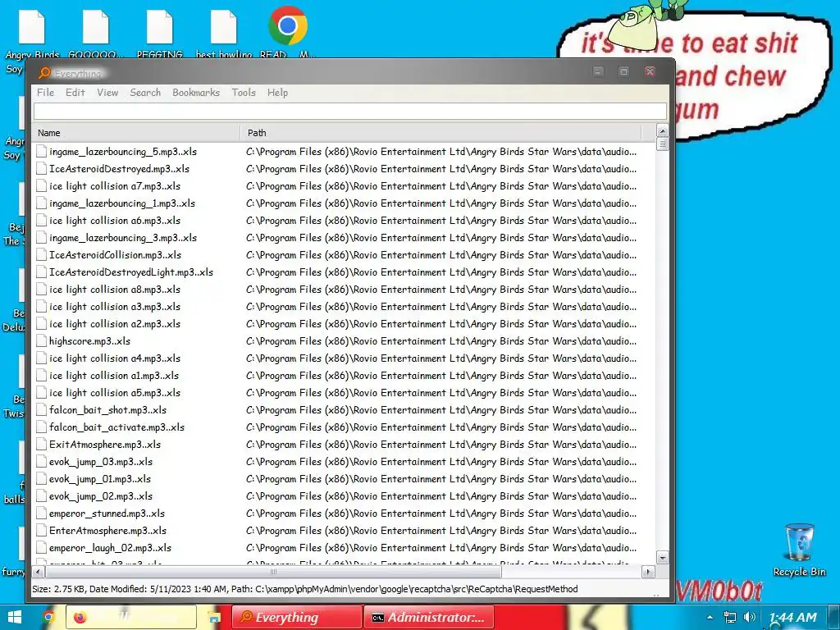This screenshot has width=840, height=630.
Task: Show hidden system tray icons
Action: [x=710, y=617]
